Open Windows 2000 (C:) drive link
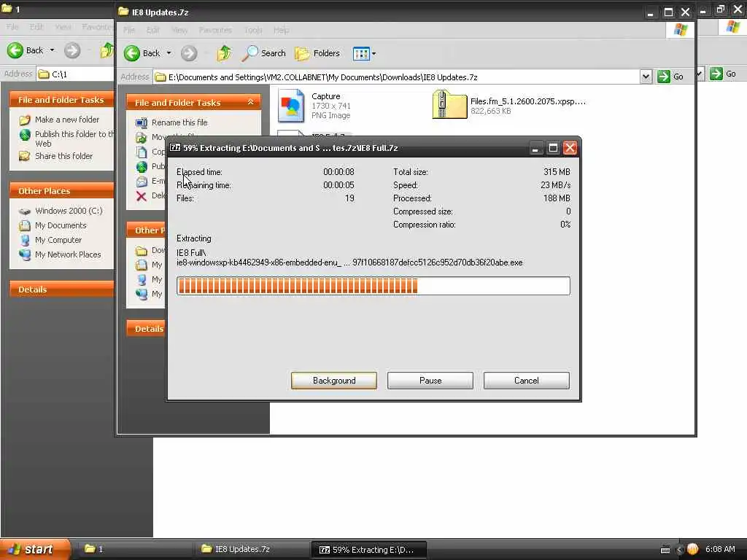Screen dimensions: 747x560 pyautogui.click(x=69, y=211)
